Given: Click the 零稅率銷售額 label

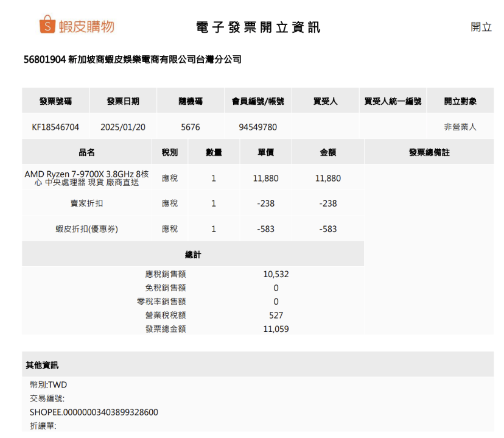Looking at the screenshot, I should coord(161,302).
